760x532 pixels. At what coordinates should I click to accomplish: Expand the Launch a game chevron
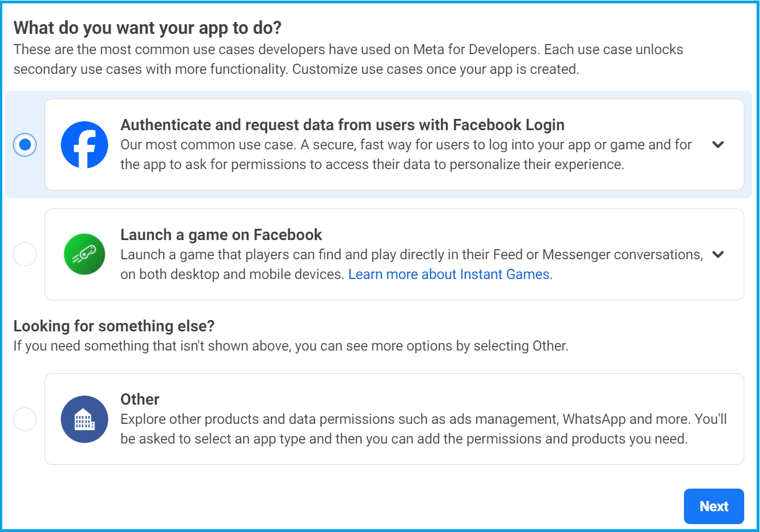point(718,254)
